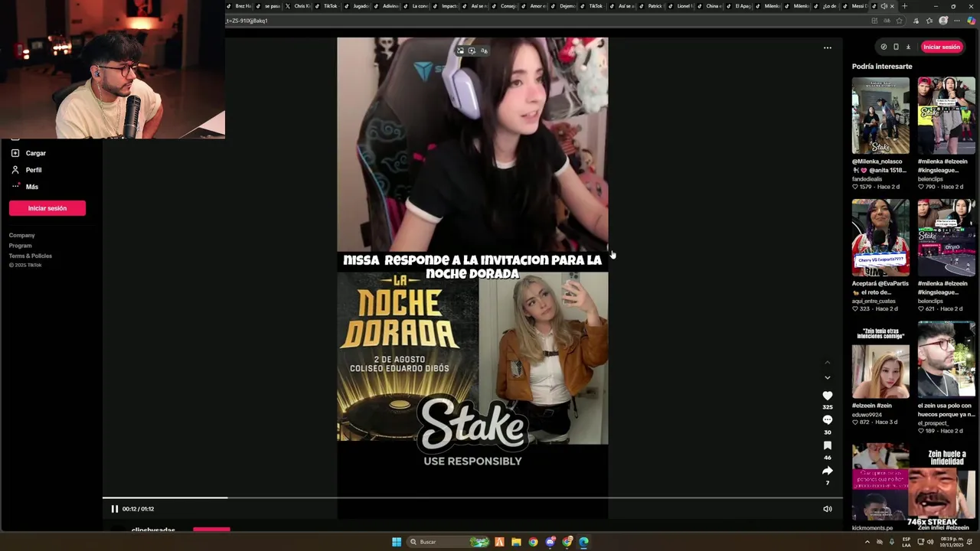Switch to the China browser tab
This screenshot has width=980, height=551.
[710, 6]
